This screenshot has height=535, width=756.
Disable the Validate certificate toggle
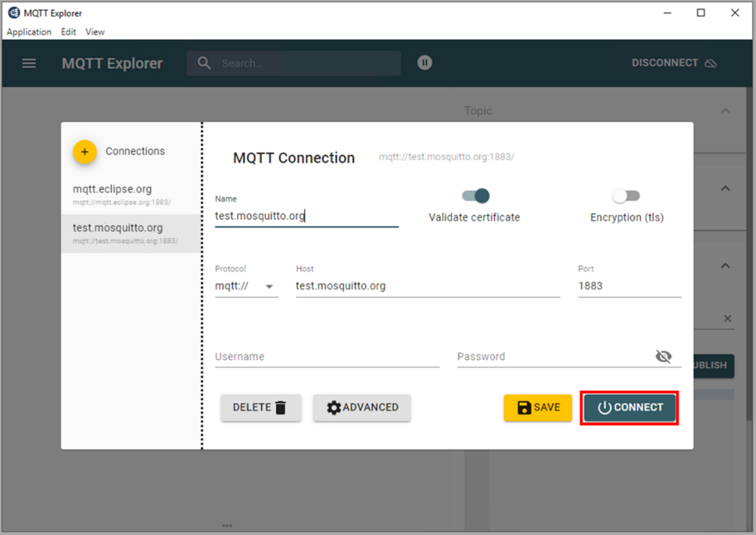click(x=474, y=196)
